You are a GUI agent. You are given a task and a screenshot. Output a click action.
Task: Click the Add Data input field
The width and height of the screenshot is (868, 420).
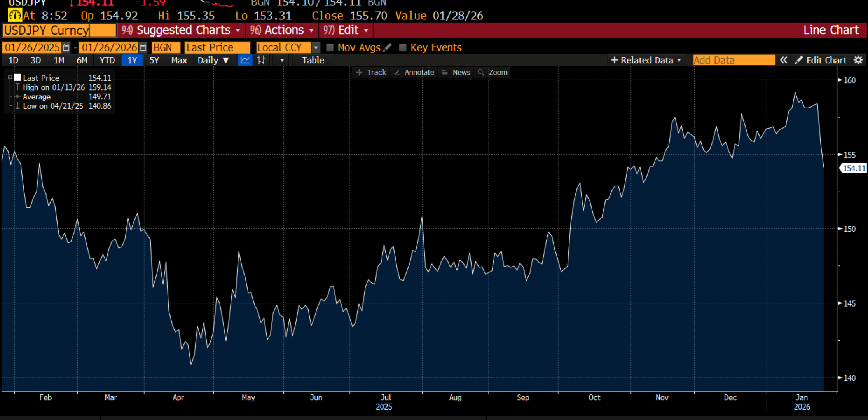point(734,60)
